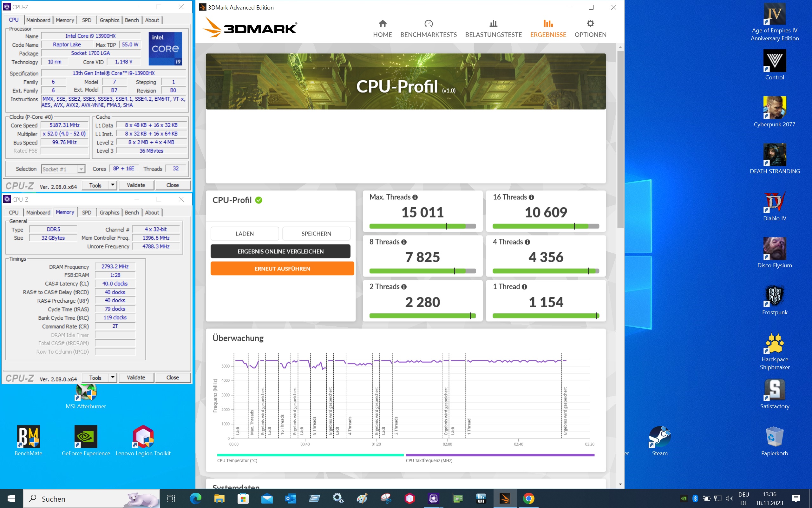Click the Max. Threads score bar

point(422,226)
